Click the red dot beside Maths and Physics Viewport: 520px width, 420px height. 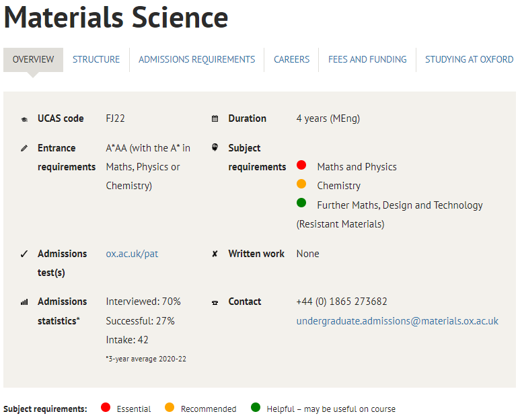pyautogui.click(x=301, y=166)
